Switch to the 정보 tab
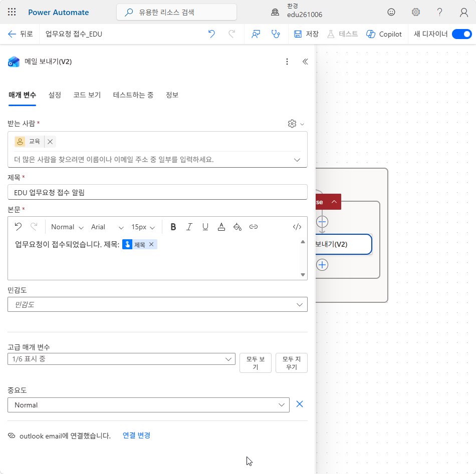The width and height of the screenshot is (476, 474). point(172,95)
